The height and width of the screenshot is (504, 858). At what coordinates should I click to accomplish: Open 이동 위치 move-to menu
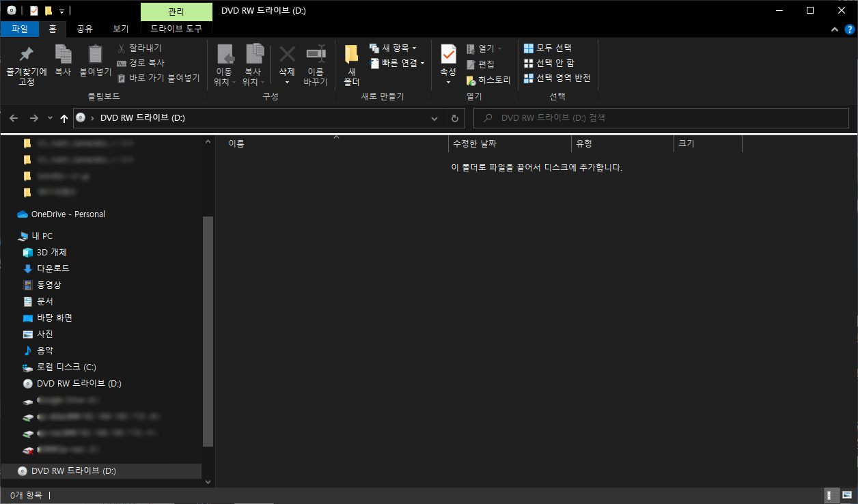coord(224,65)
